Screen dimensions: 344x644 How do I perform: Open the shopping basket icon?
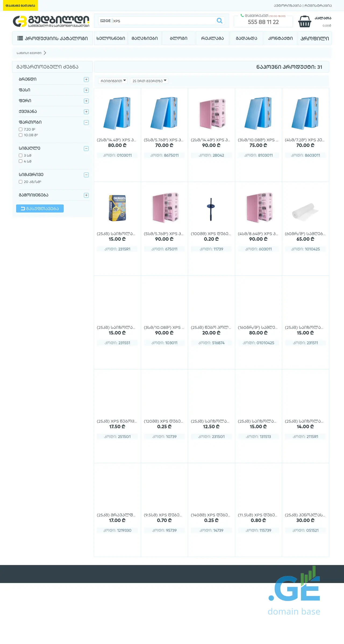(304, 21)
